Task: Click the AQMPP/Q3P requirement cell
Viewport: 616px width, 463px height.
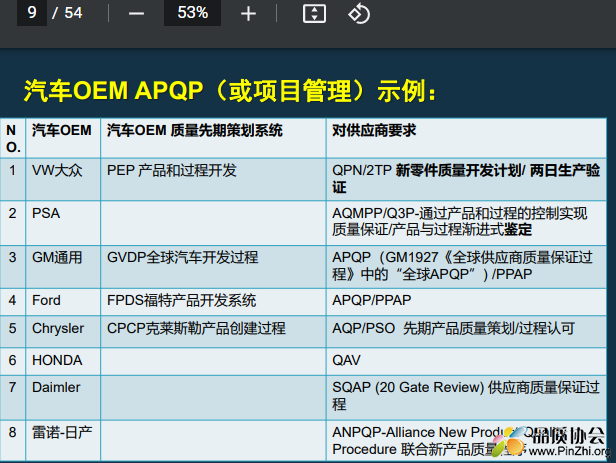Action: [466, 223]
